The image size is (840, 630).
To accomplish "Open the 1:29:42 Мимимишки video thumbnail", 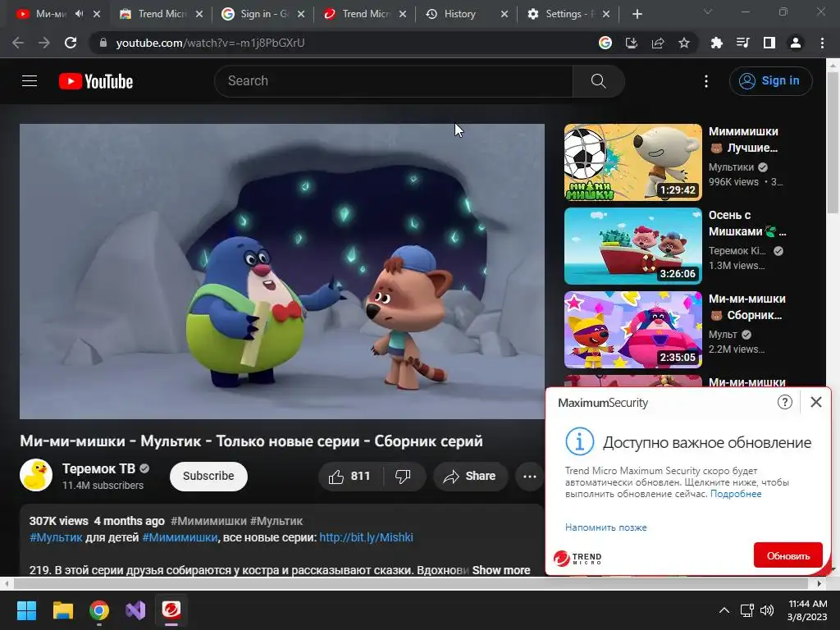I will click(x=632, y=162).
